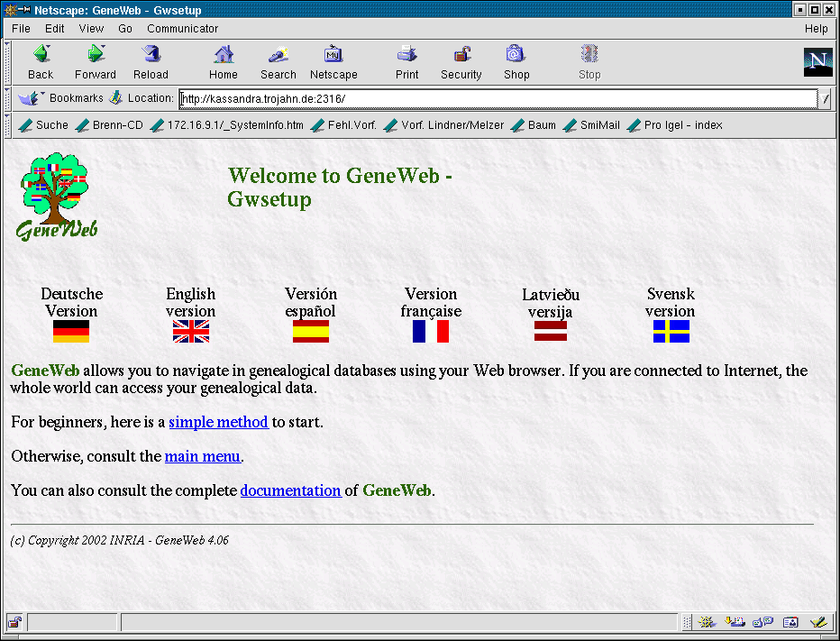This screenshot has width=840, height=641.
Task: Open the Help menu
Action: pos(816,29)
